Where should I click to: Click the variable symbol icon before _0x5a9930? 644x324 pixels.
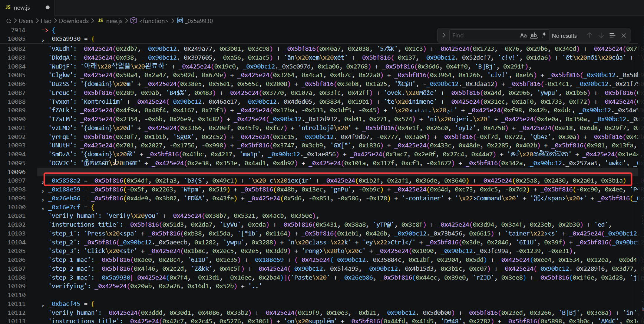180,21
